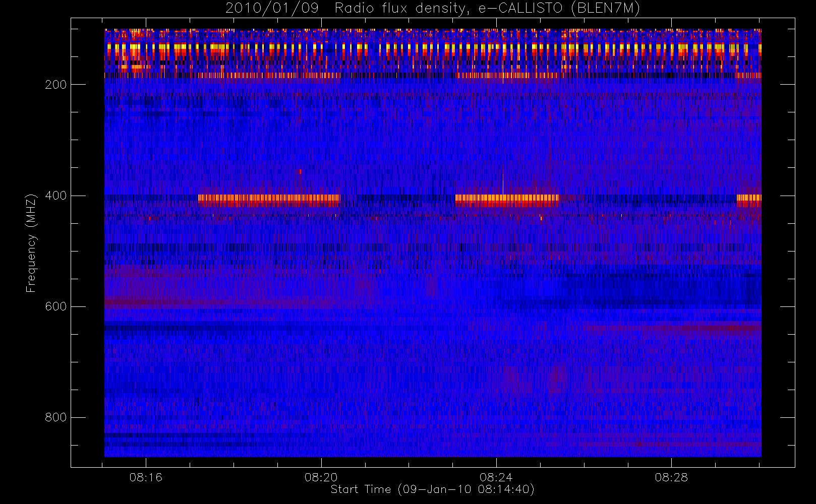
Task: Click the plot title '2010/01/09 Radio flux density, e-CALLISTO (BLEN7M)'
Action: (433, 8)
